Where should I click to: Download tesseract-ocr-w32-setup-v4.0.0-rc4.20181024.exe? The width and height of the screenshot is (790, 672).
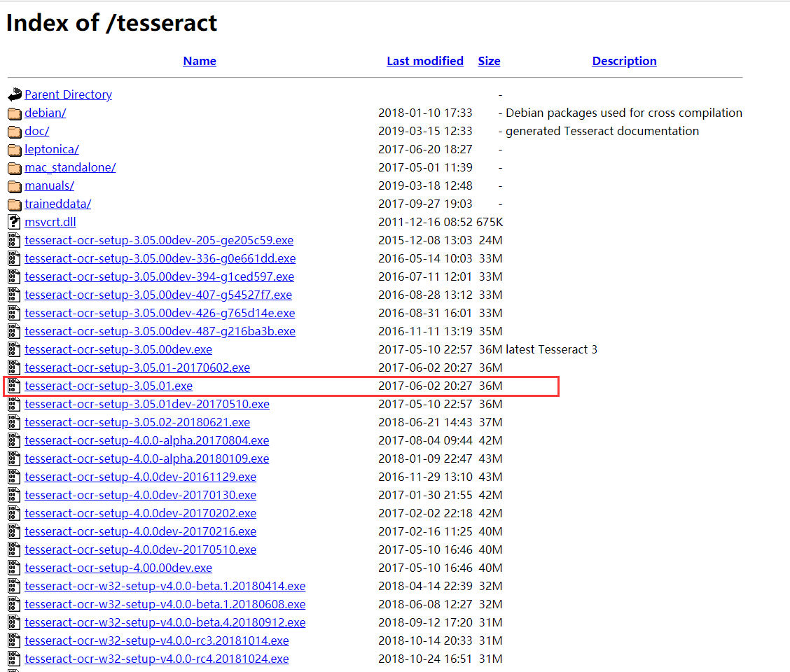click(x=157, y=659)
